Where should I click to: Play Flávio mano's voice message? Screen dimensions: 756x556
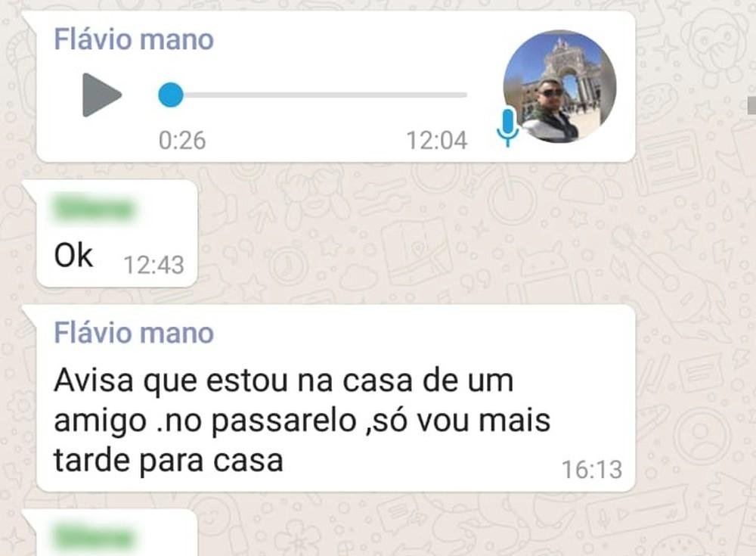pyautogui.click(x=102, y=95)
